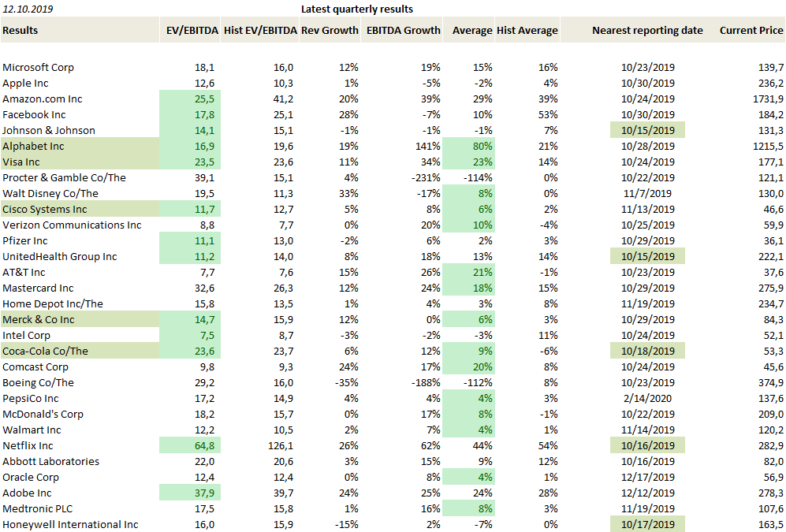Select Johnson & Johnson date 10/15/2019
The width and height of the screenshot is (786, 532).
click(x=648, y=130)
